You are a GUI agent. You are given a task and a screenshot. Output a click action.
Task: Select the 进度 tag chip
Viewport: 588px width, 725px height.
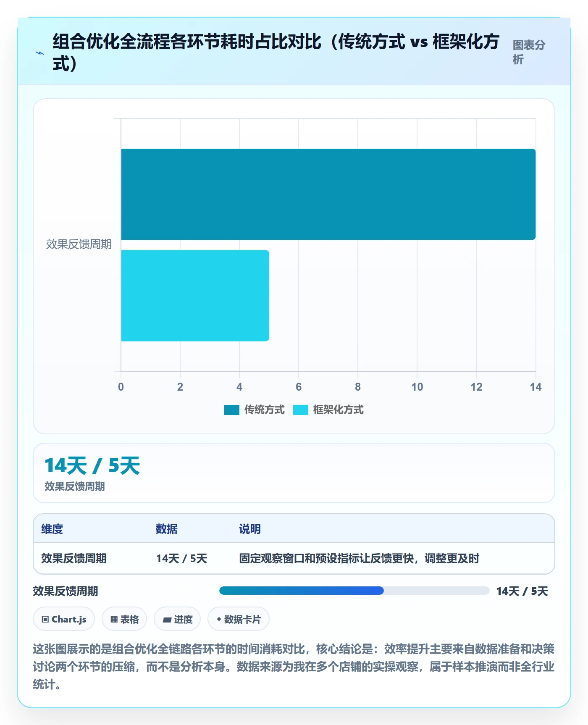pos(177,619)
